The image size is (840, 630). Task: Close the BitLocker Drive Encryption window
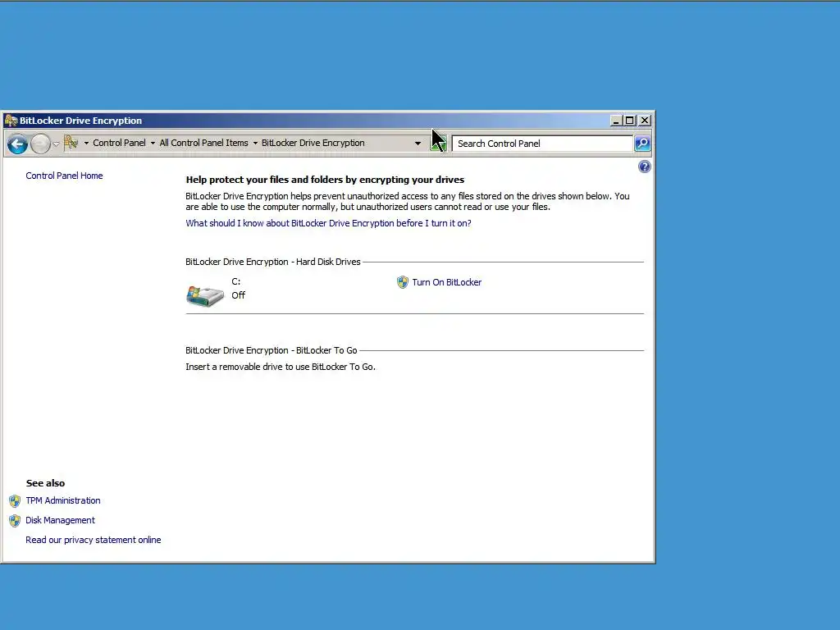point(645,121)
